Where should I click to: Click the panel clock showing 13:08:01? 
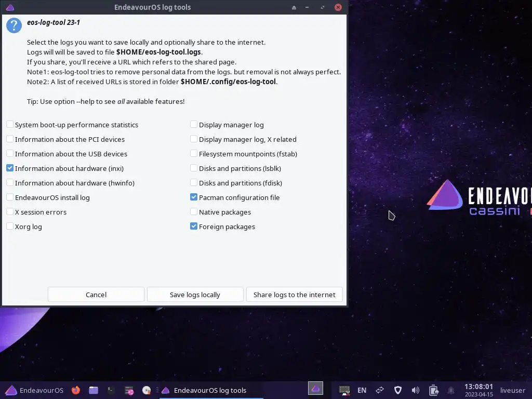478,387
